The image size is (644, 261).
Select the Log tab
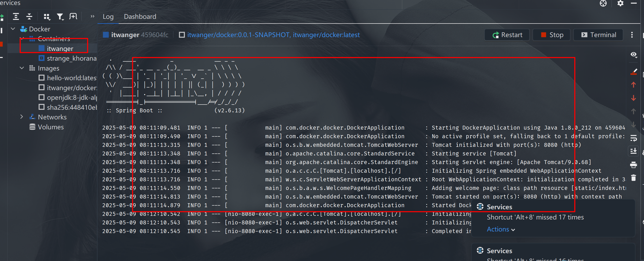(x=108, y=17)
